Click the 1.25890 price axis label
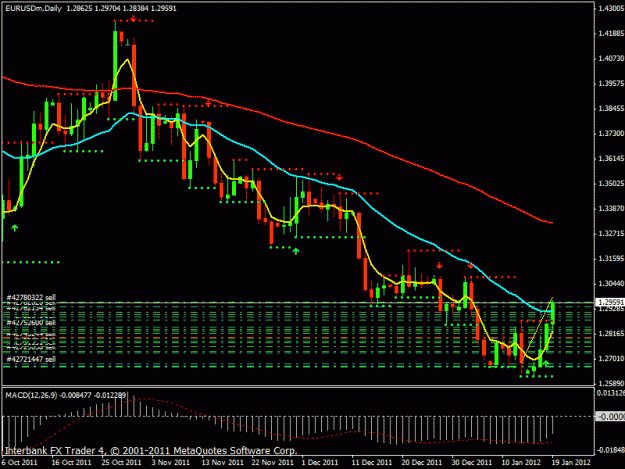625x469 pixels. pos(611,384)
